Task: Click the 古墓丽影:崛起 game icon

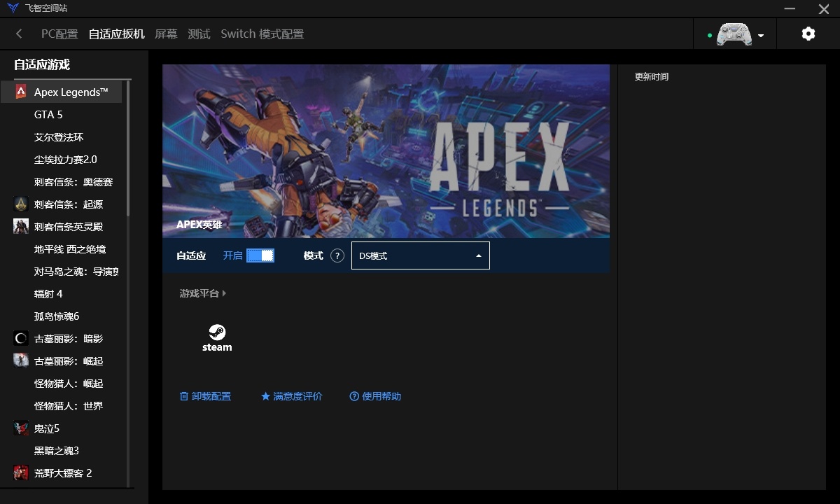Action: (21, 360)
